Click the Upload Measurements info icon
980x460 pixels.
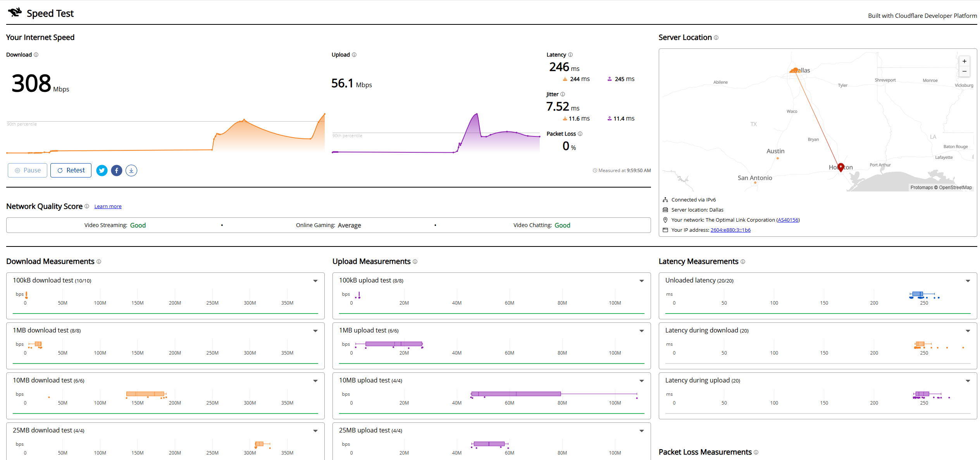415,262
